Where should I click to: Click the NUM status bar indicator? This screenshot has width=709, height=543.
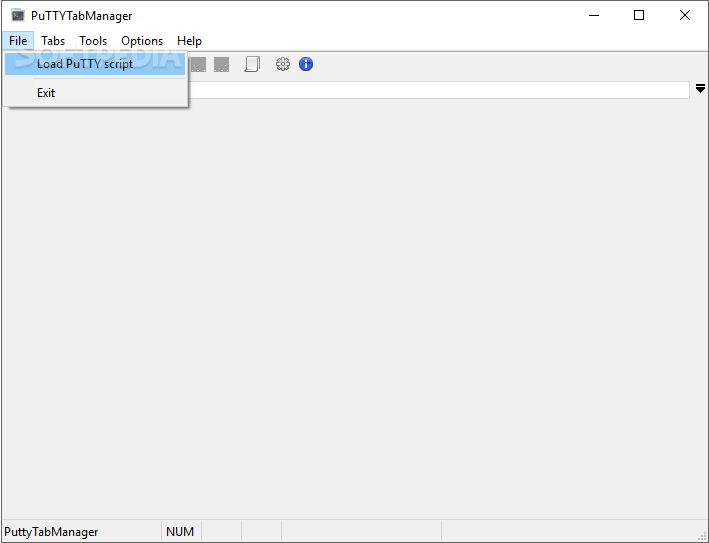(180, 532)
